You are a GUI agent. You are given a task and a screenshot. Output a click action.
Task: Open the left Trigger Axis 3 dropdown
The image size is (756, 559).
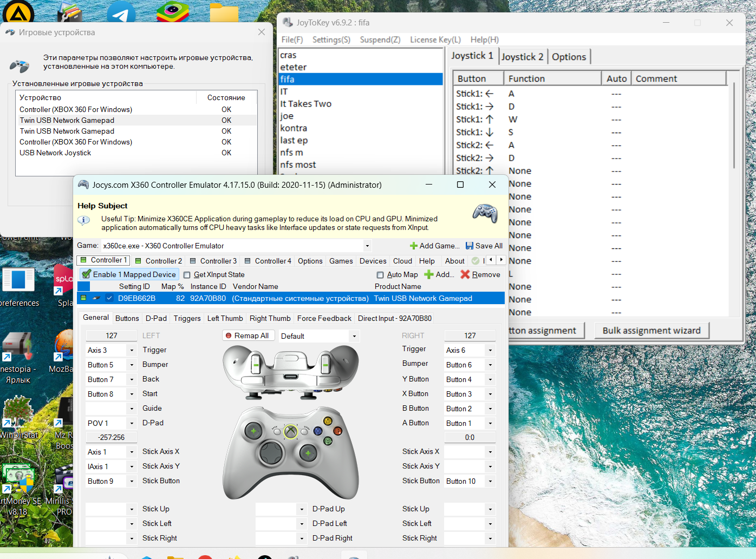pyautogui.click(x=132, y=350)
